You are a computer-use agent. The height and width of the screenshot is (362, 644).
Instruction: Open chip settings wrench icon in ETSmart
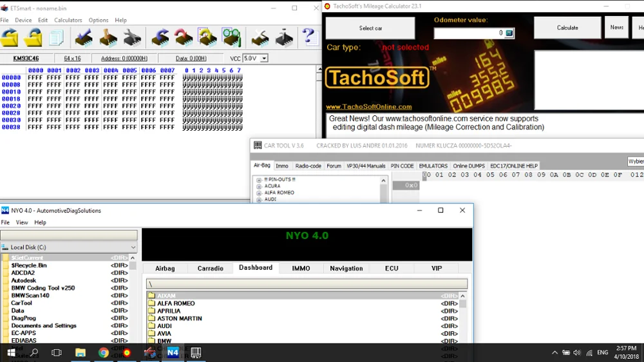tap(132, 38)
